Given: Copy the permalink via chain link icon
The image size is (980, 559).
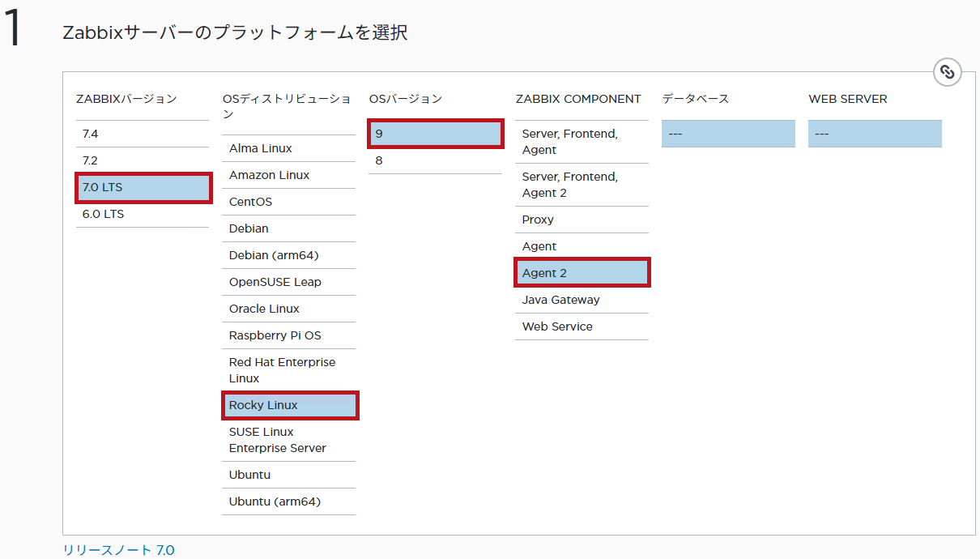Looking at the screenshot, I should [x=947, y=71].
